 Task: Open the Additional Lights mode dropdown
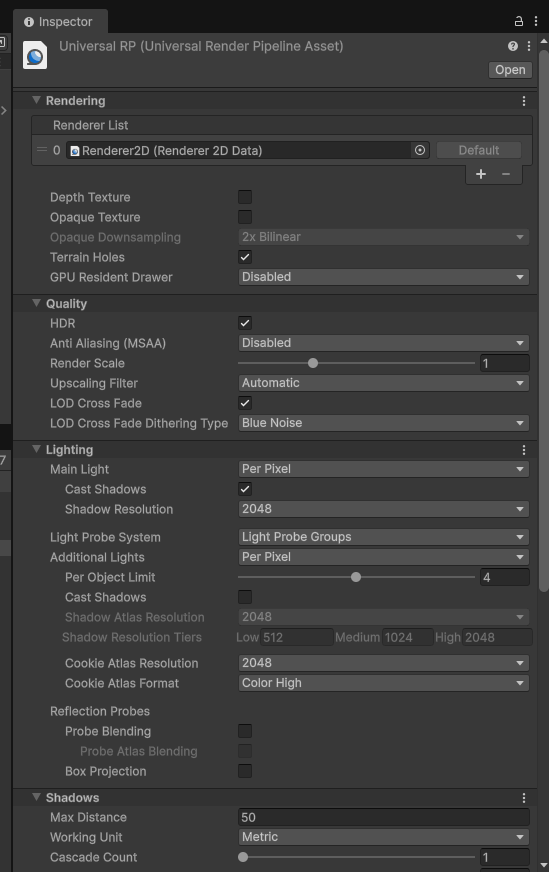383,557
